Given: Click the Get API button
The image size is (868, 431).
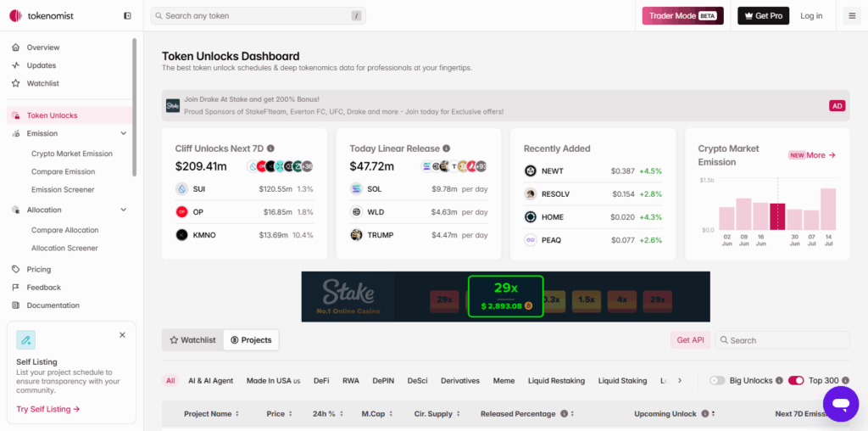Looking at the screenshot, I should [x=690, y=340].
